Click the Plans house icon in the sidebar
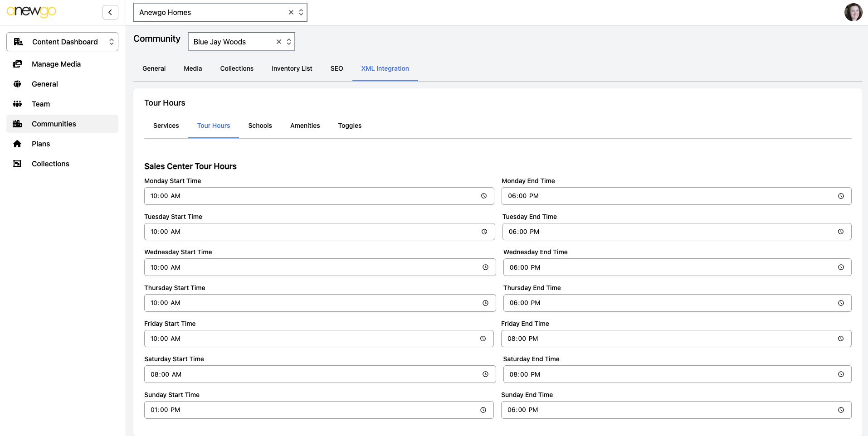868x436 pixels. point(17,144)
